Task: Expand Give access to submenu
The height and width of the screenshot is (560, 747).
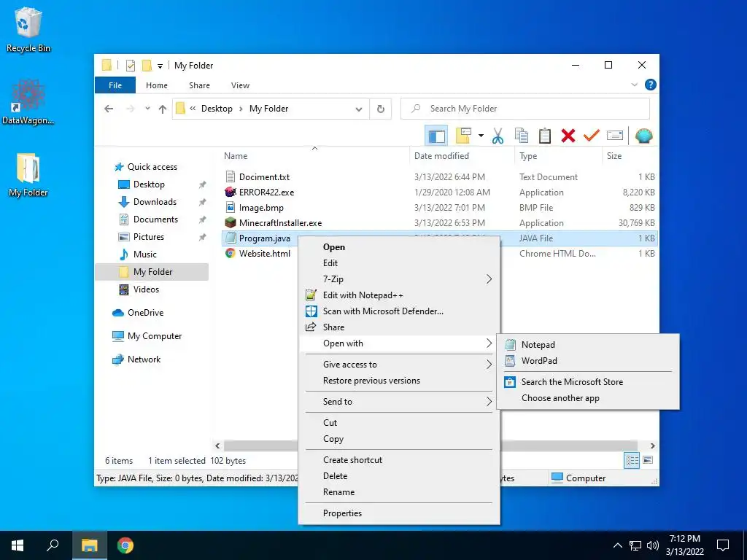Action: click(399, 365)
